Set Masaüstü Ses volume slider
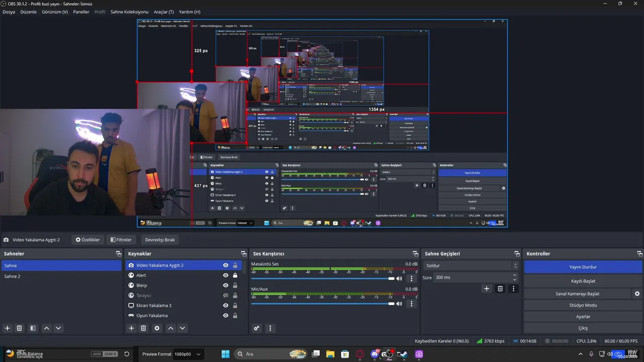 tap(323, 279)
